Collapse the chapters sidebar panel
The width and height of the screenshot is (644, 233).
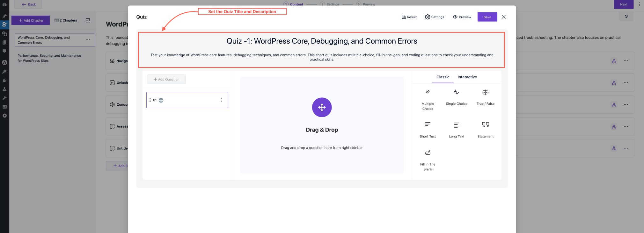click(88, 20)
